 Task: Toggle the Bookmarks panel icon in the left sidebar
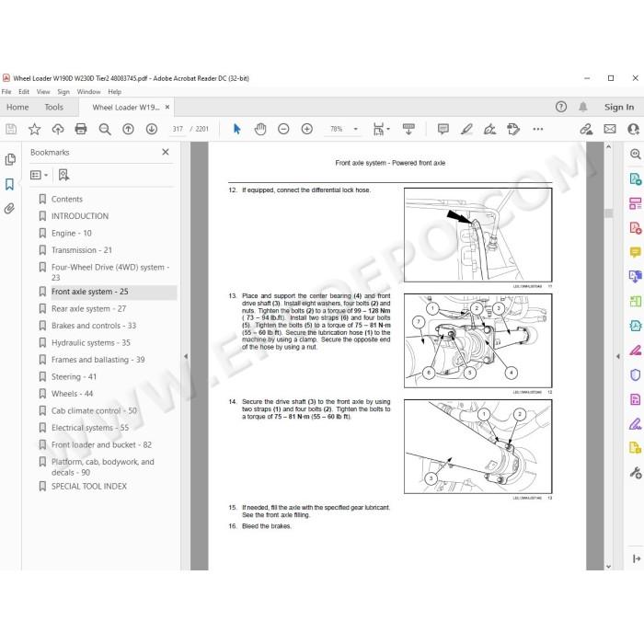click(x=9, y=184)
